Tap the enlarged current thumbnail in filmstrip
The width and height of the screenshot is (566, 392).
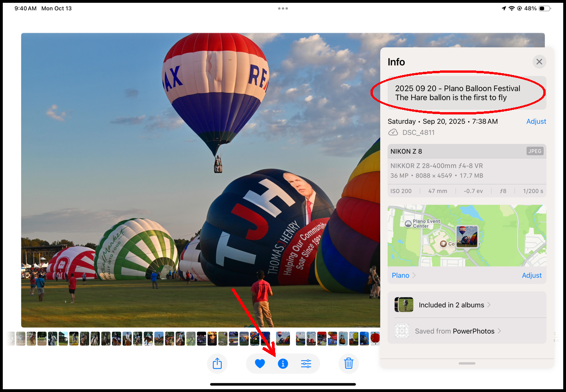[x=283, y=338]
